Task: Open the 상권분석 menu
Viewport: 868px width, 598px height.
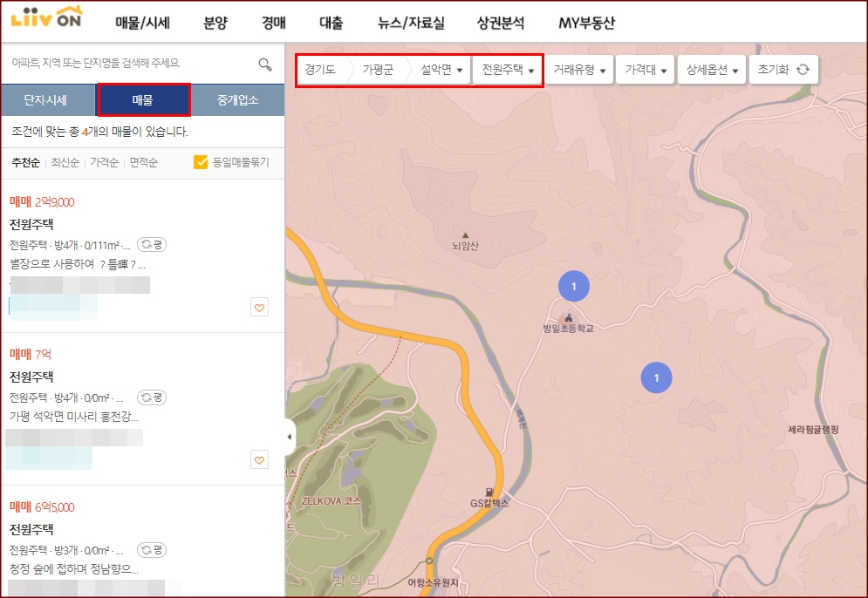Action: point(501,23)
